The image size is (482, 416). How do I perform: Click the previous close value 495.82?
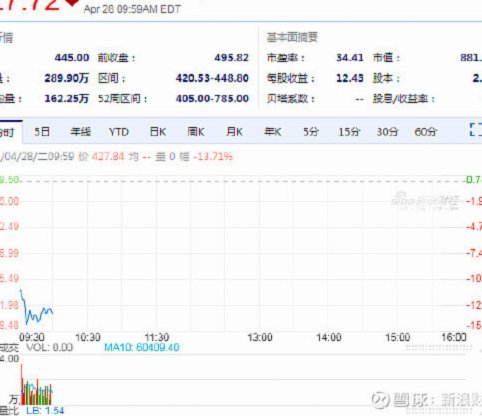point(231,57)
